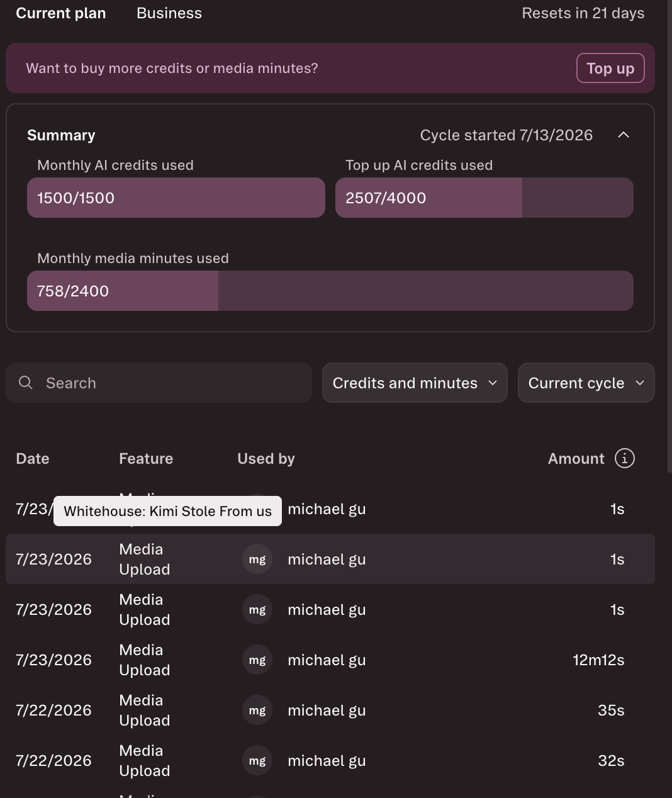Open the Current cycle dropdown
The image size is (672, 798).
pos(586,383)
